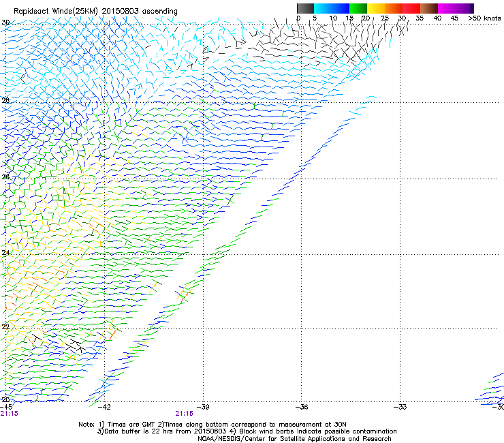
Task: Click the latitude label '26'
Action: pos(5,177)
